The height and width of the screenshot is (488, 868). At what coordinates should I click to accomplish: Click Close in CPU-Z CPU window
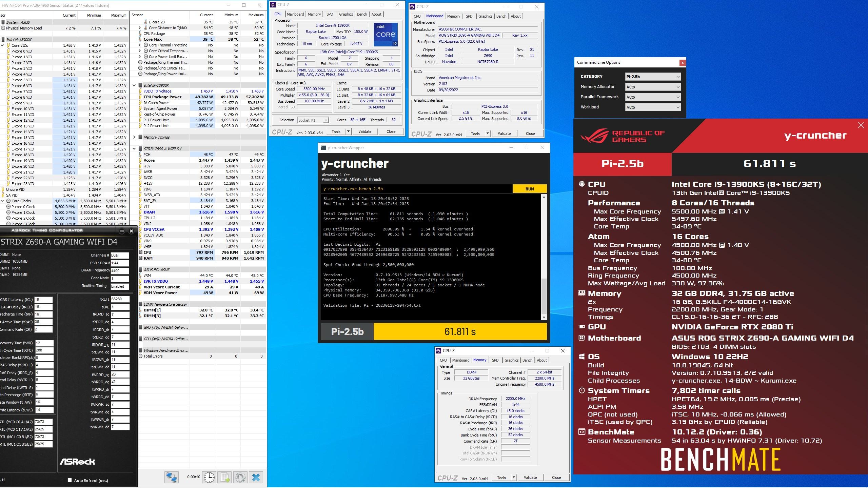click(391, 131)
